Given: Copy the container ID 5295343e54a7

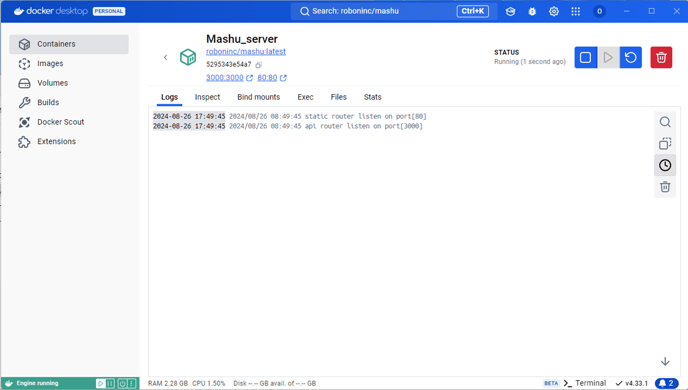Looking at the screenshot, I should pyautogui.click(x=258, y=65).
